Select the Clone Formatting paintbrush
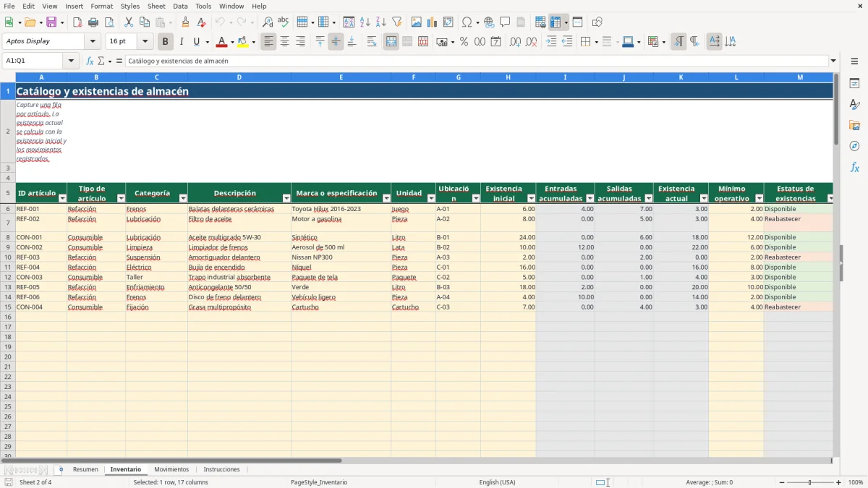Screen dimensions: 868x488 (x=185, y=22)
